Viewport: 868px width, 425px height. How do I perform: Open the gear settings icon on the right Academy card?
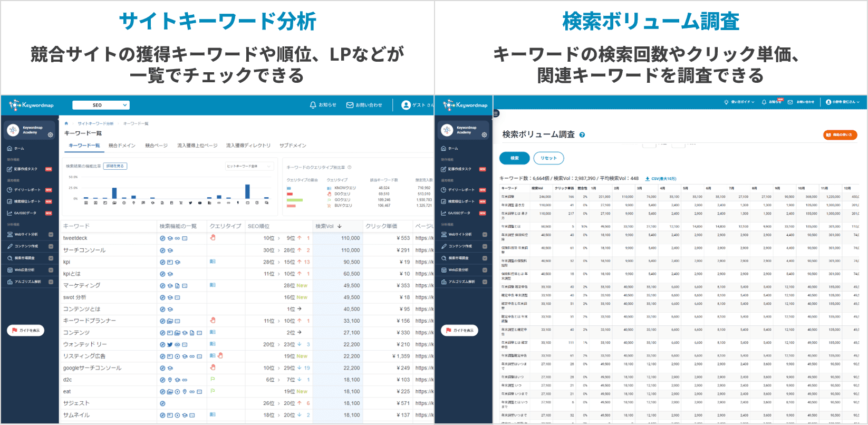(x=485, y=135)
